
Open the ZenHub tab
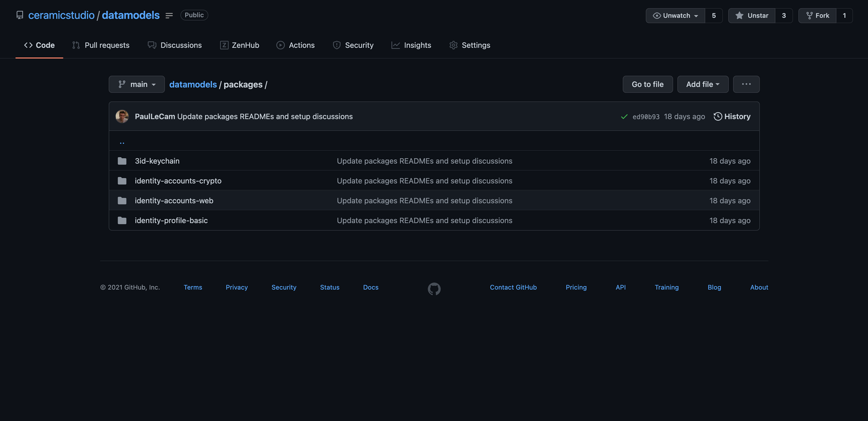tap(240, 45)
